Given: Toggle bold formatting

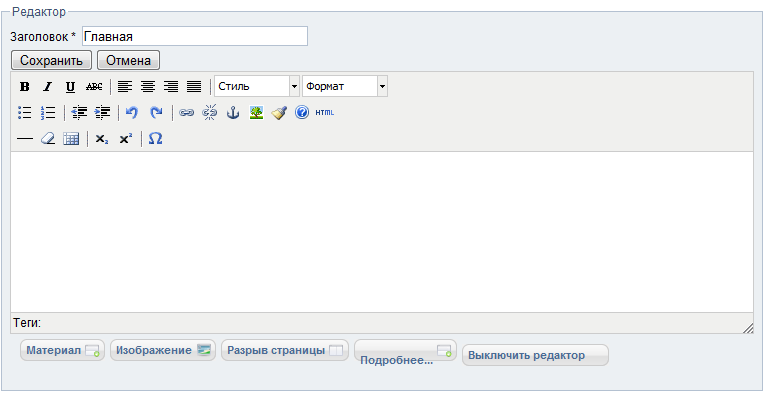Looking at the screenshot, I should (x=24, y=87).
